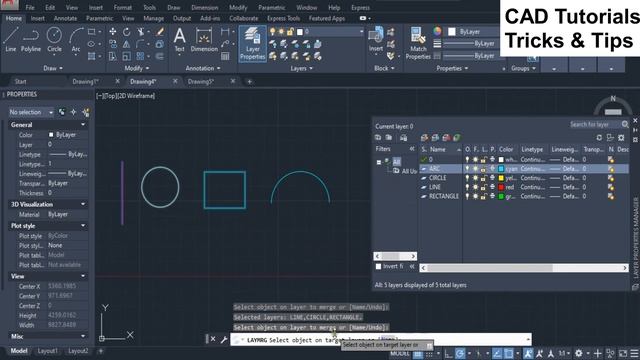
Task: Select the Polyline tool
Action: pyautogui.click(x=31, y=40)
